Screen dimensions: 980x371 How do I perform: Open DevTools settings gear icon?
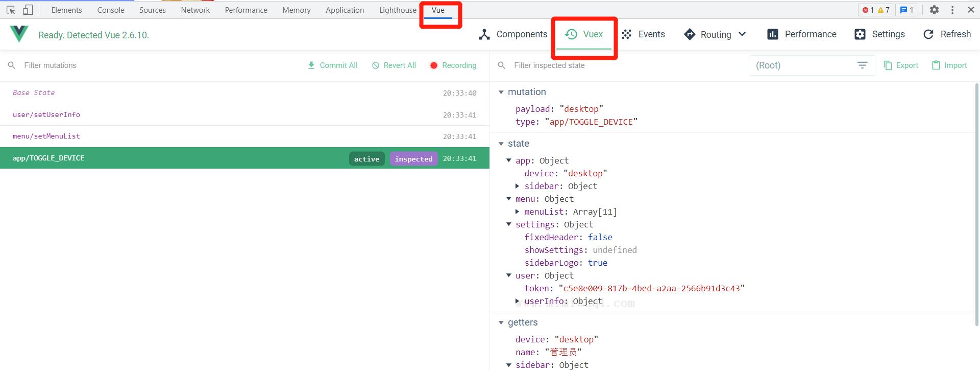click(934, 10)
